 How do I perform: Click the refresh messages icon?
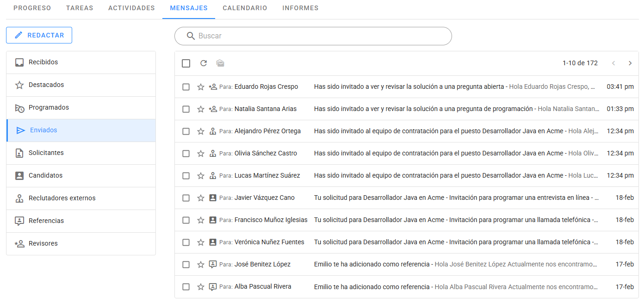point(204,63)
